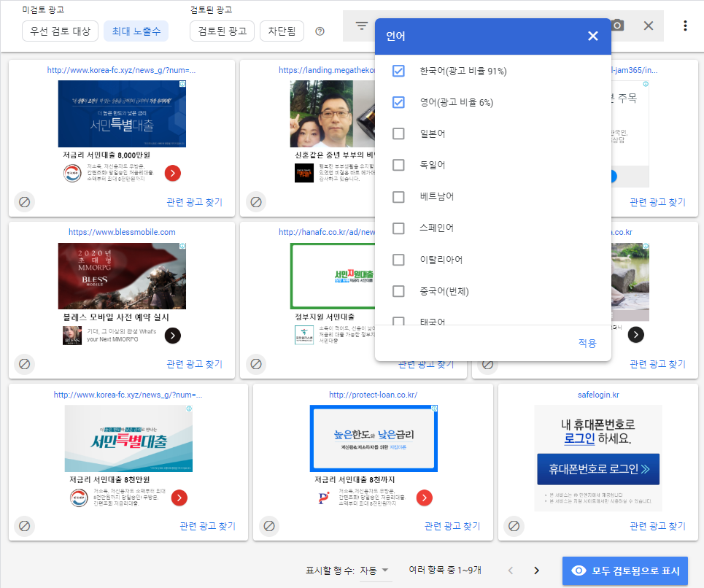Viewport: 704px width, 588px height.
Task: Open the filter icon in search bar
Action: coord(361,26)
